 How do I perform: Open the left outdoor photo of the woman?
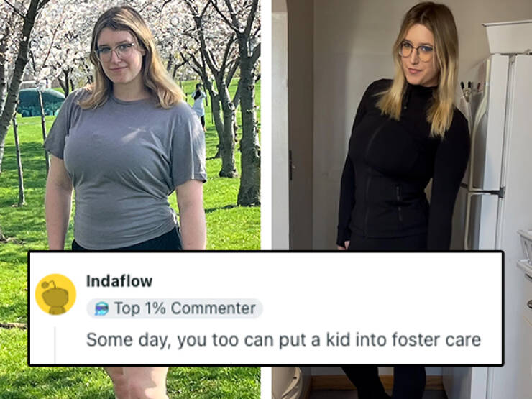point(130,126)
